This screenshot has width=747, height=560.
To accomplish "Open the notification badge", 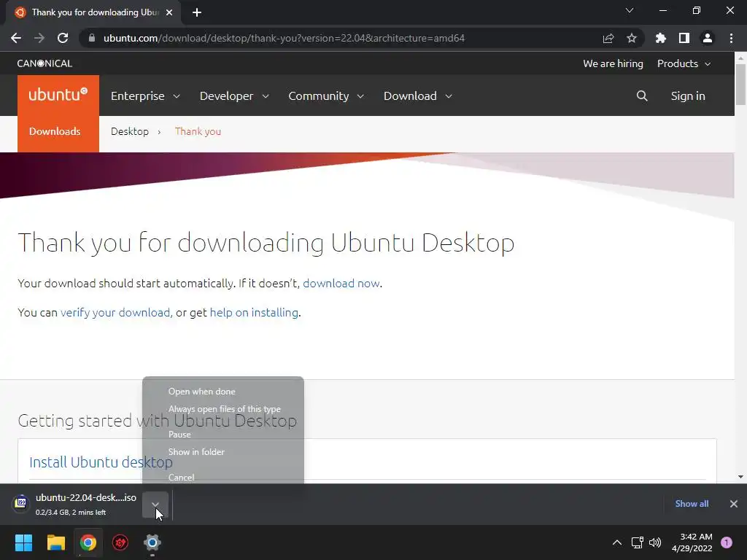I will coord(727,542).
